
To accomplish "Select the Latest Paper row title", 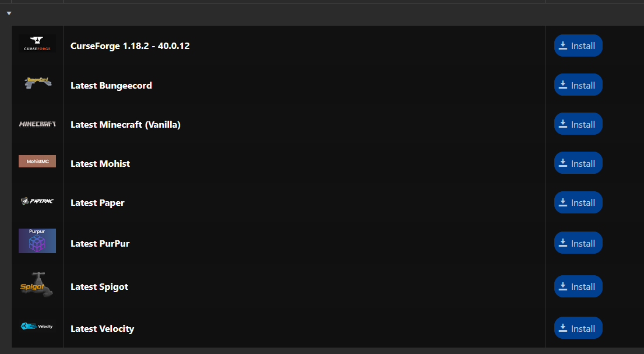I will click(x=97, y=203).
